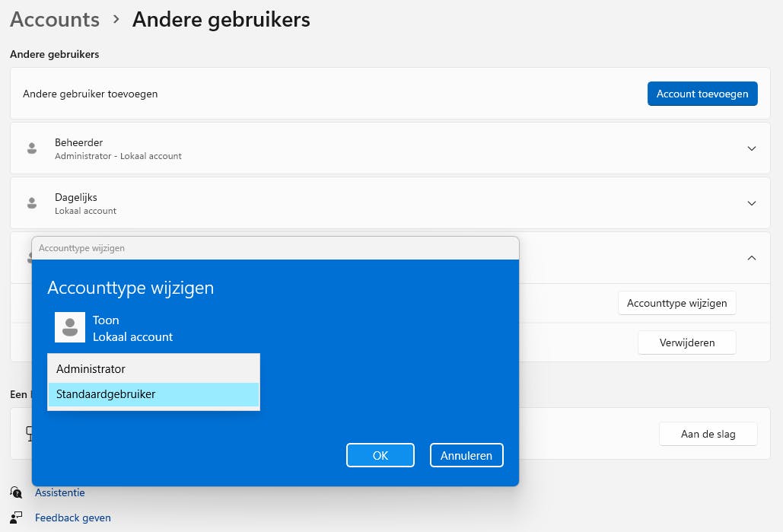Choose Standaardgebruiker in the account type list
Image resolution: width=783 pixels, height=532 pixels.
click(x=153, y=394)
